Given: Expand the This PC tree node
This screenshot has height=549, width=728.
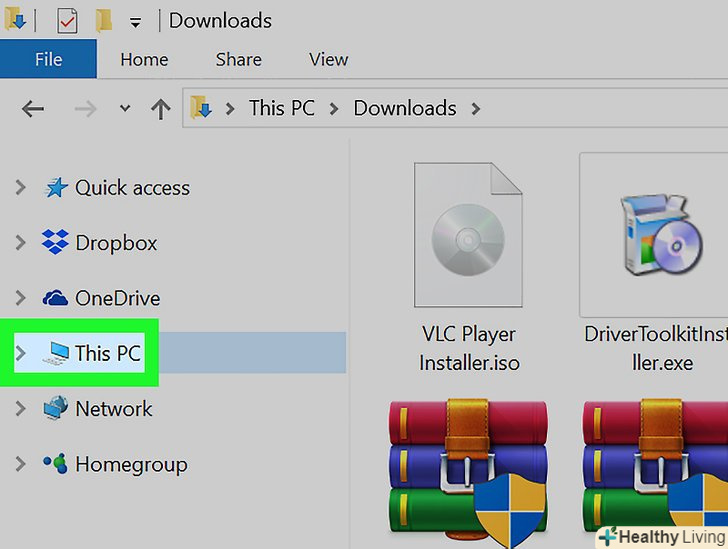Looking at the screenshot, I should [20, 353].
